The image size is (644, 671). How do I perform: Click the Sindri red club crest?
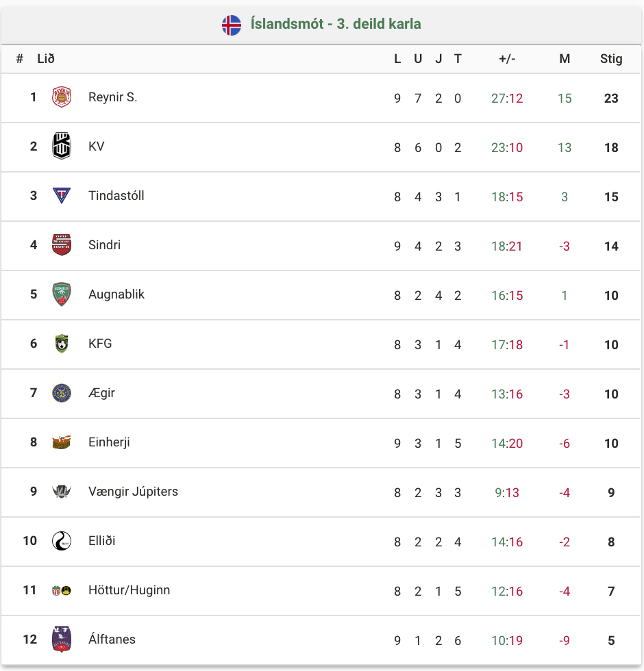[61, 245]
